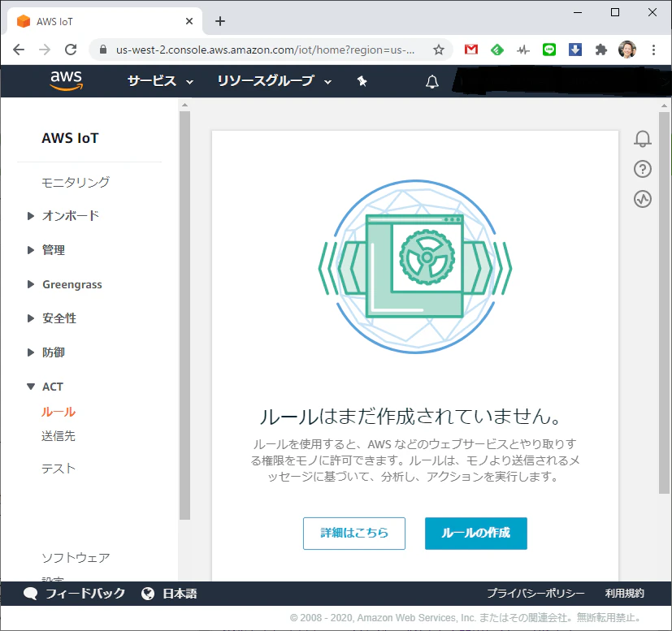Open the pin shortcut icon in AWS header

pyautogui.click(x=362, y=81)
